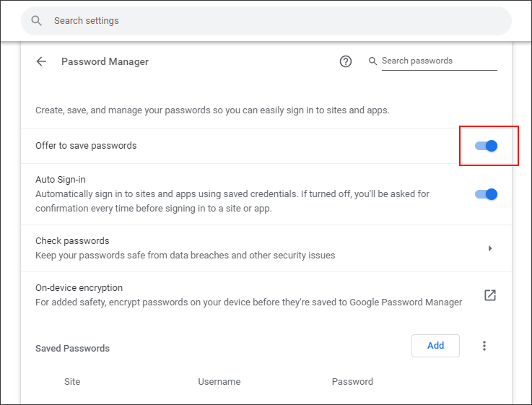Click the Offer to save passwords label
The width and height of the screenshot is (532, 405).
86,146
